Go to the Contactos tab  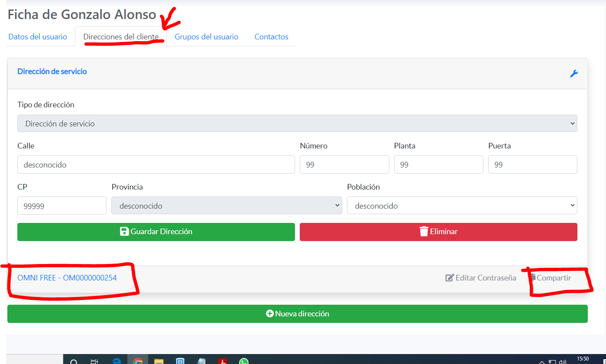(271, 37)
